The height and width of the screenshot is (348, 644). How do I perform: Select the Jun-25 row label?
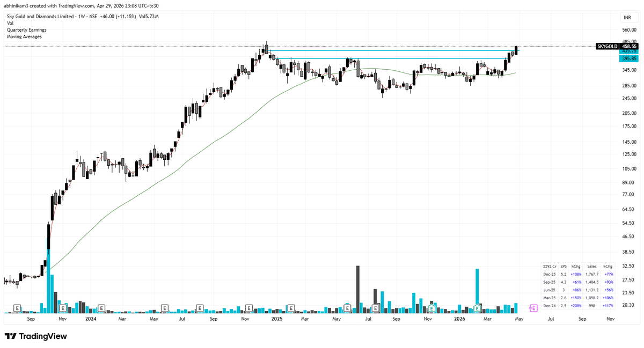point(550,290)
